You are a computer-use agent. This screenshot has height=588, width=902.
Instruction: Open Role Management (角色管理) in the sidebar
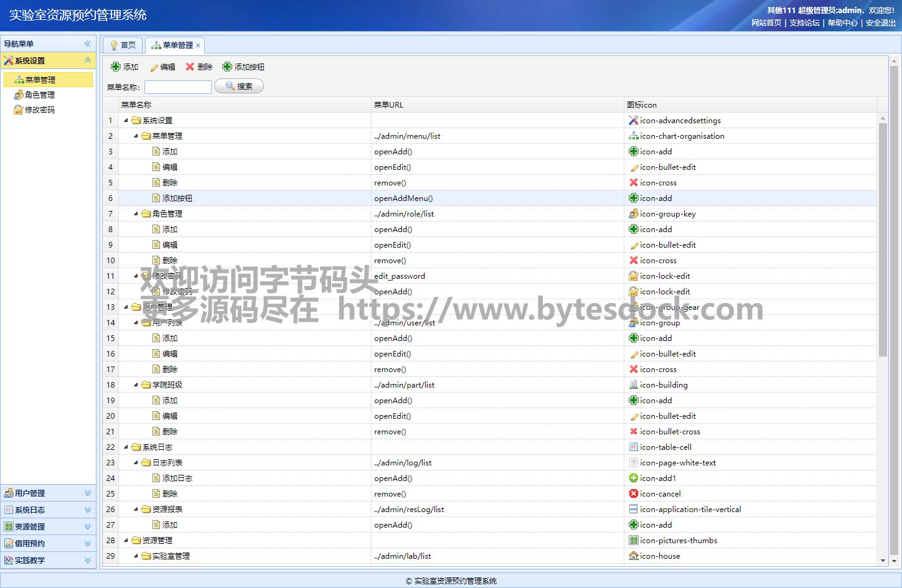pos(39,95)
